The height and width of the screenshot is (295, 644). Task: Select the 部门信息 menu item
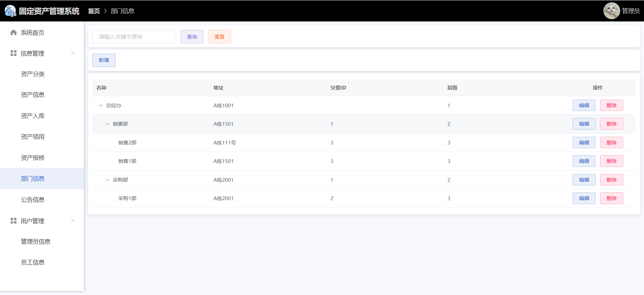(x=42, y=179)
